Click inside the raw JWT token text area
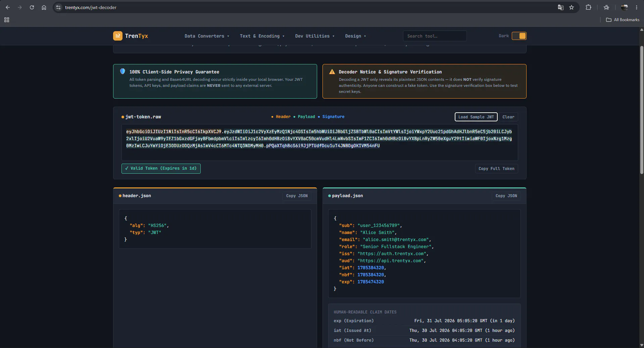Image resolution: width=644 pixels, height=348 pixels. tap(319, 142)
